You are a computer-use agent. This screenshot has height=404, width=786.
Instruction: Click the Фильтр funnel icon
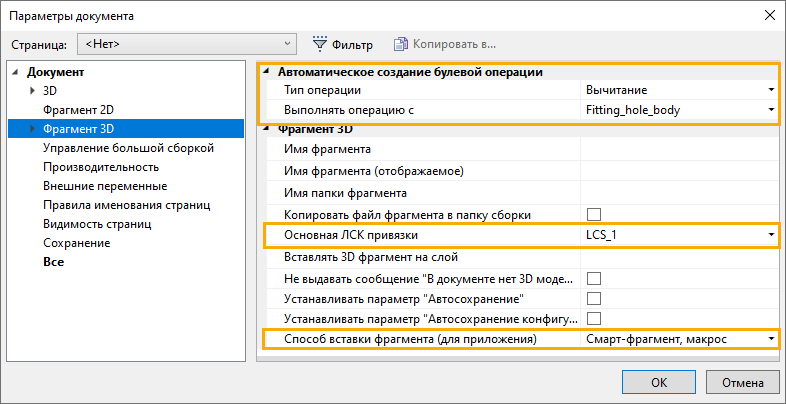pyautogui.click(x=320, y=44)
